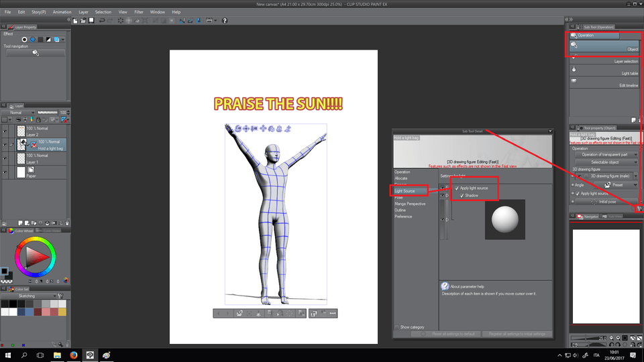This screenshot has width=644, height=362.
Task: Toggle the Show category checkbox
Action: click(397, 327)
